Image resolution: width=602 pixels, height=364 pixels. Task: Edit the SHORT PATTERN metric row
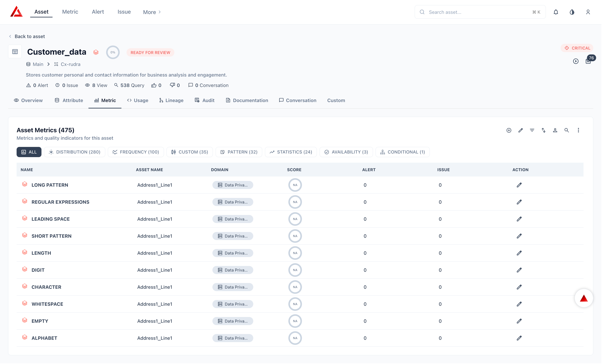520,236
